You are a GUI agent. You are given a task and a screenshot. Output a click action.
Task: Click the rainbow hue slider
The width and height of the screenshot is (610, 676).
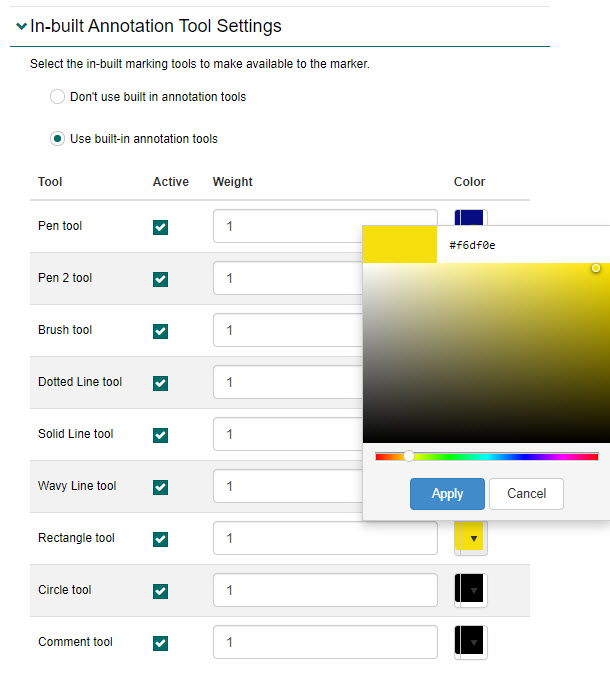click(487, 456)
